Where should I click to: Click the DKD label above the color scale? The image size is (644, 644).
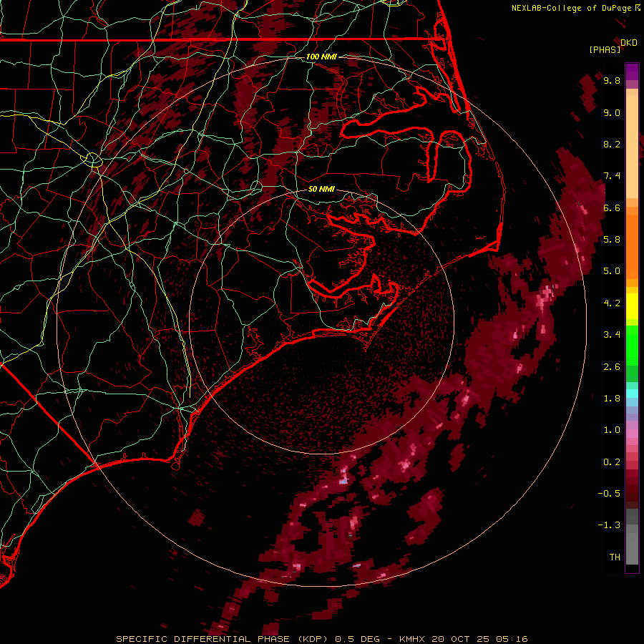629,43
